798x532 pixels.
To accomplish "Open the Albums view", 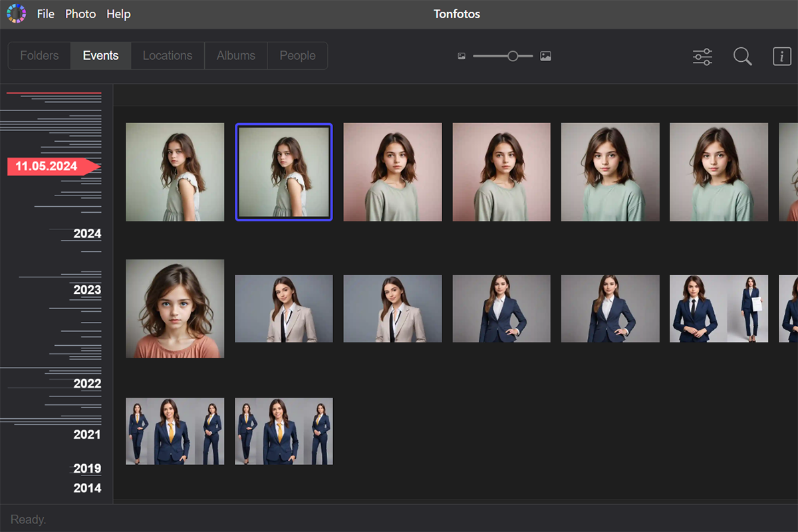I will [235, 56].
